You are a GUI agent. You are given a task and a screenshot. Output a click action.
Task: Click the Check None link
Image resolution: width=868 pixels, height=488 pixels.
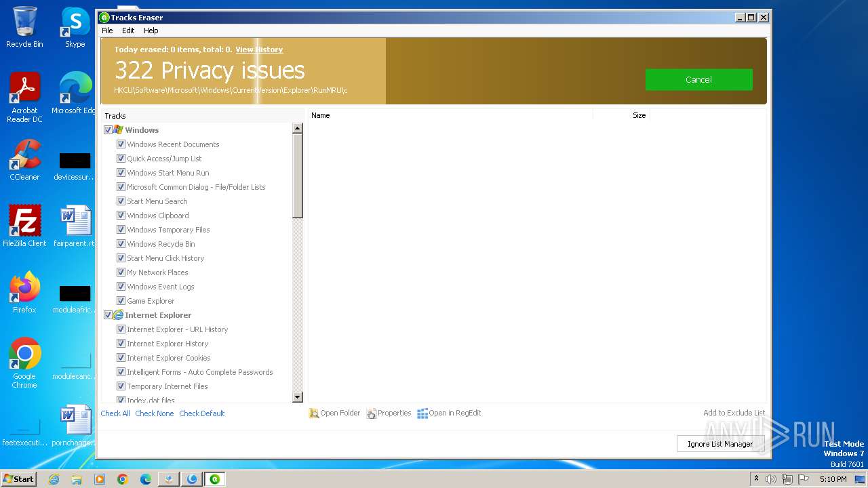(x=155, y=413)
